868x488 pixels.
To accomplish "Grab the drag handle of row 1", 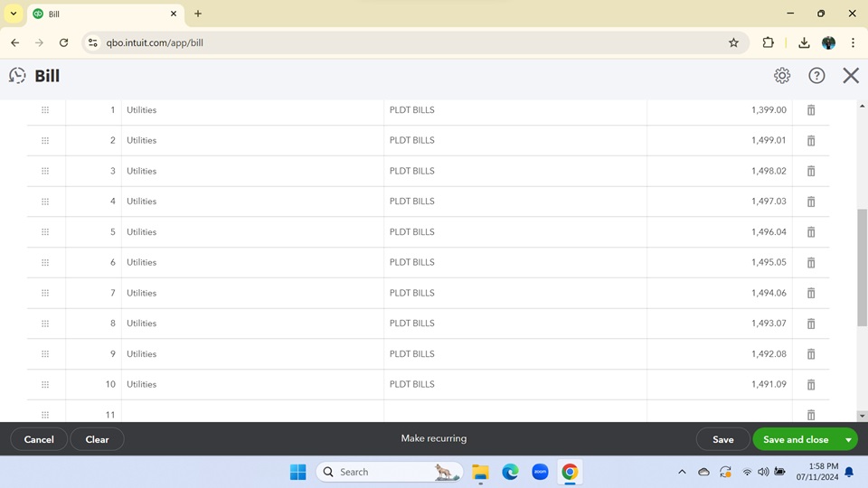I will pyautogui.click(x=45, y=110).
